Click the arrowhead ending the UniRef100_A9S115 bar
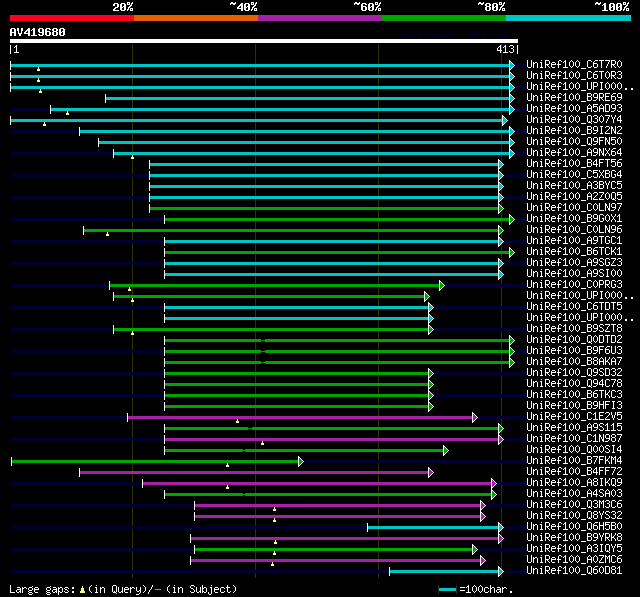 [501, 428]
